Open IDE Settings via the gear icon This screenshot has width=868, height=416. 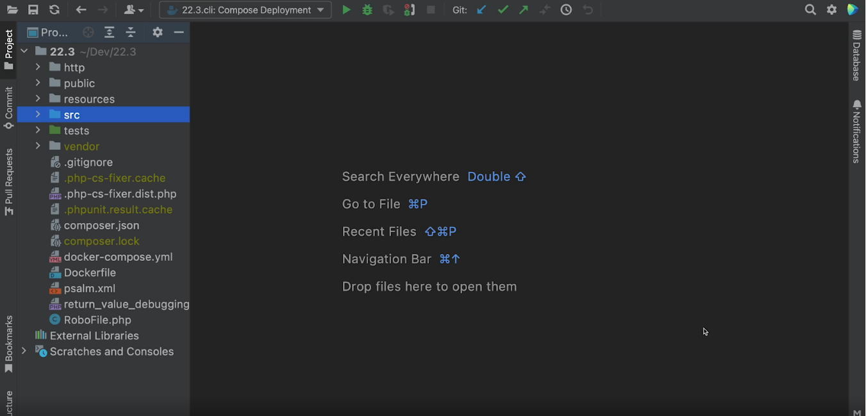831,10
